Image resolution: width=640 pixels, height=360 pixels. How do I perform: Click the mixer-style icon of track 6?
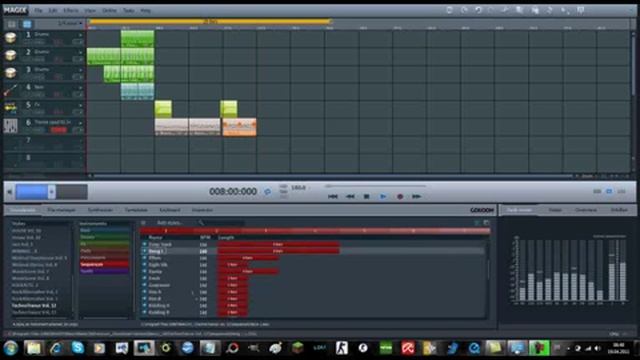(10, 126)
